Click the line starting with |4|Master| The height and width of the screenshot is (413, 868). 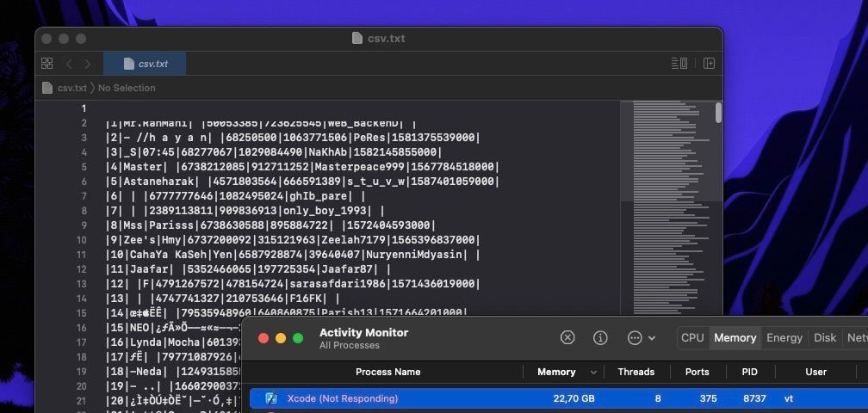(x=302, y=167)
